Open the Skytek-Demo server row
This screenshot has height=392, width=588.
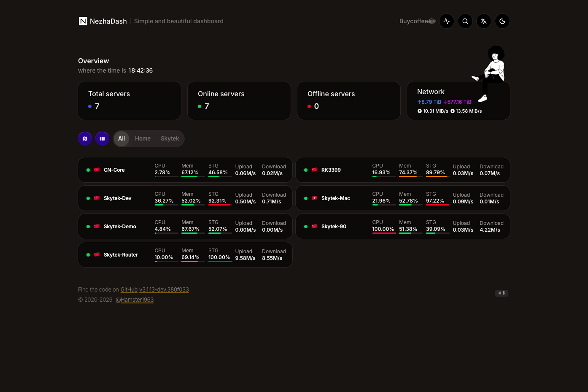tap(185, 227)
